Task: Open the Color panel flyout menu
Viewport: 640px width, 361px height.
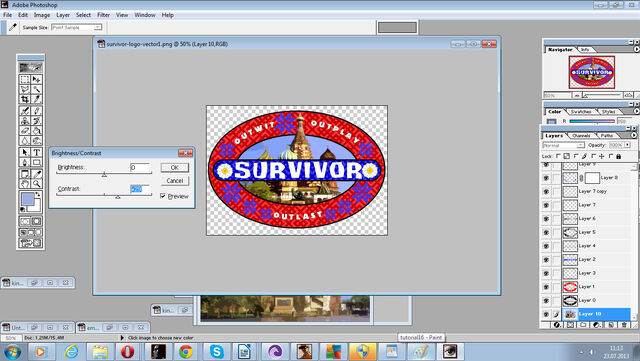Action: pos(636,111)
